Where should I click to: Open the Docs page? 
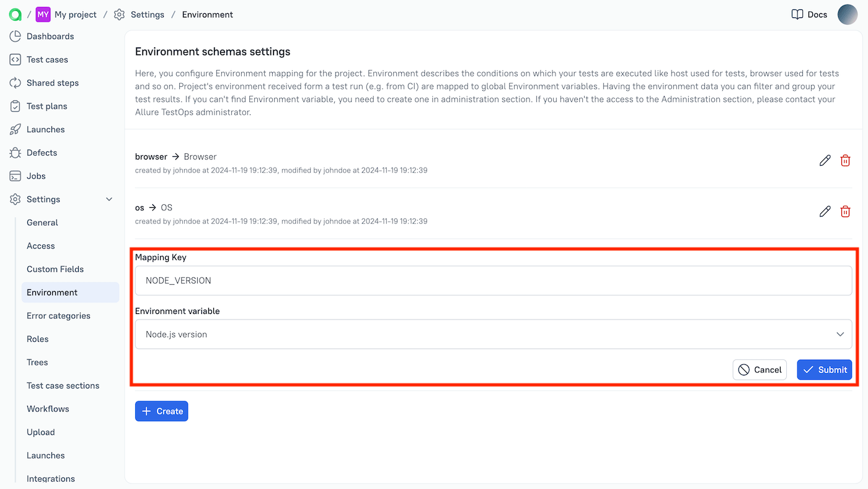[x=808, y=14]
